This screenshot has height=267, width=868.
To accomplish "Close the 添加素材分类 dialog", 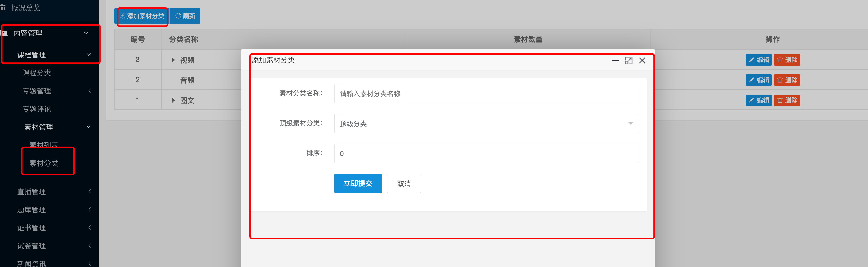I will click(x=642, y=61).
